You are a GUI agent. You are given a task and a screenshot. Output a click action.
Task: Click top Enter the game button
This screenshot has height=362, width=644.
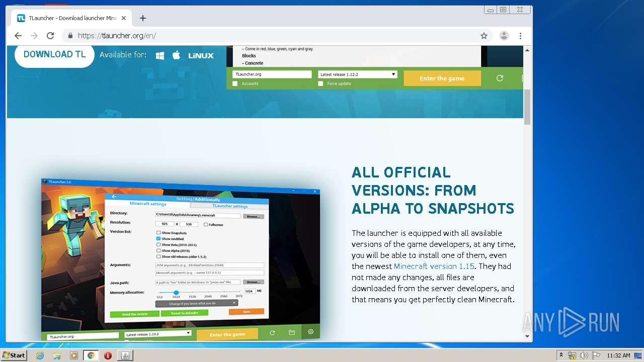(x=442, y=78)
